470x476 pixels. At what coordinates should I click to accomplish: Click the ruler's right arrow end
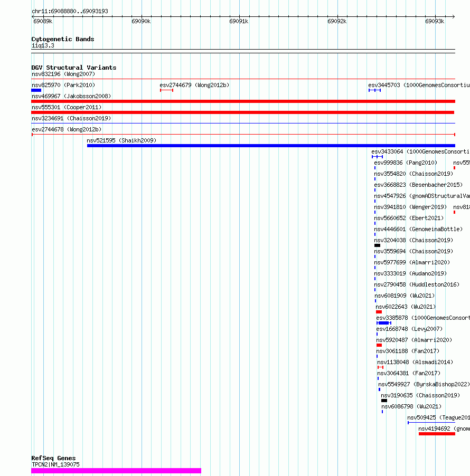pos(453,17)
